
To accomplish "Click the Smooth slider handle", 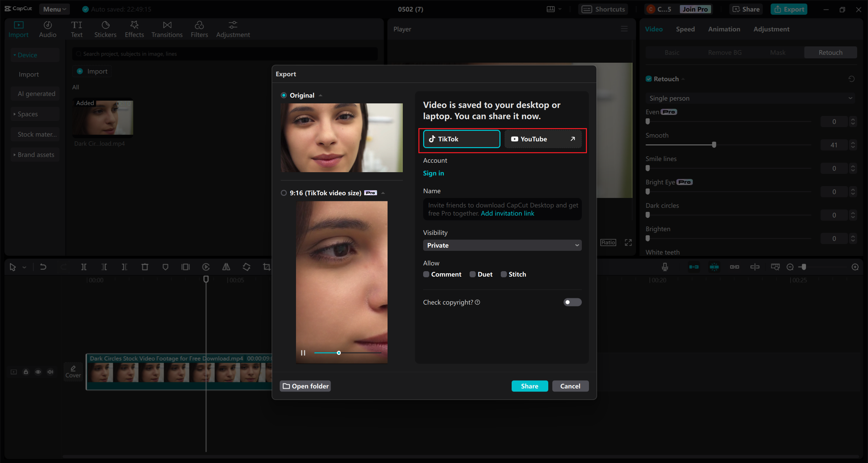I will tap(714, 145).
